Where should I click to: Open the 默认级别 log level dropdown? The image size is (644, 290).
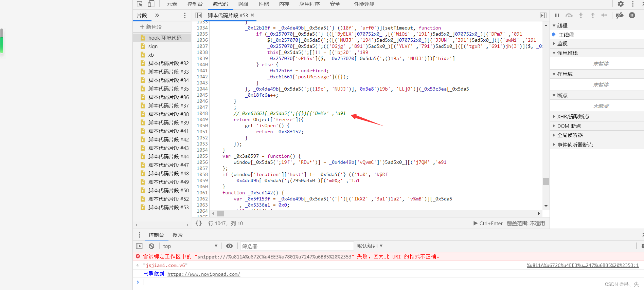(x=370, y=246)
